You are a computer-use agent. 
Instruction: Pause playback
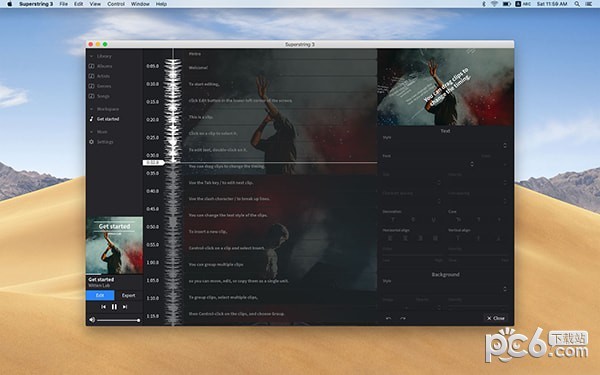coord(114,307)
